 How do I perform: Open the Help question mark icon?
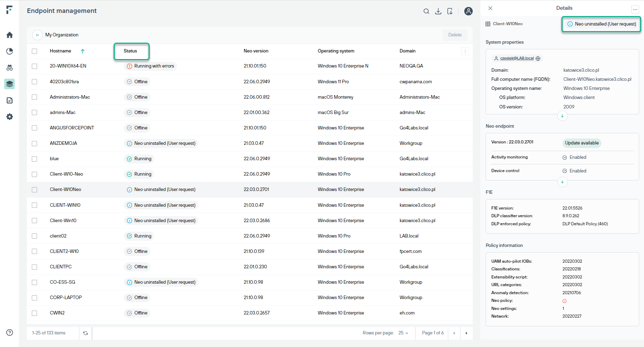pos(9,333)
